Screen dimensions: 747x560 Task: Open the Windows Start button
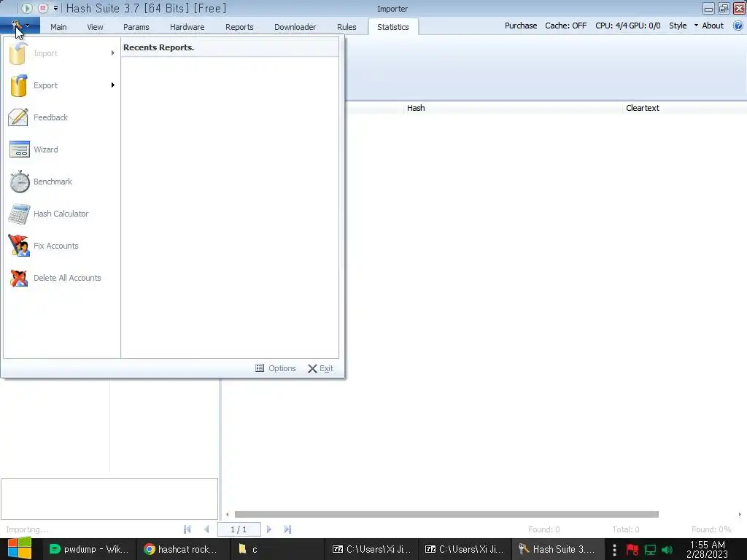pos(20,548)
